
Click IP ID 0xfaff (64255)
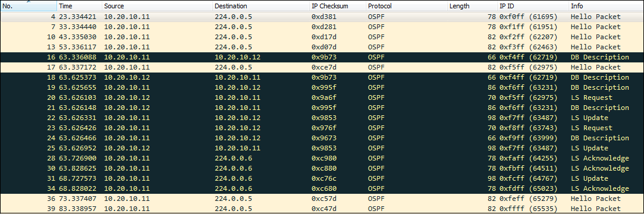[528, 159]
